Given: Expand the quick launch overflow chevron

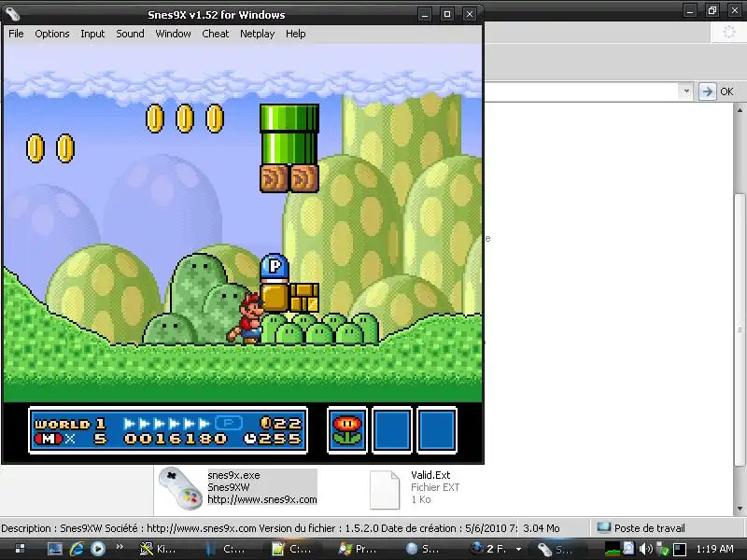Looking at the screenshot, I should click(x=120, y=547).
